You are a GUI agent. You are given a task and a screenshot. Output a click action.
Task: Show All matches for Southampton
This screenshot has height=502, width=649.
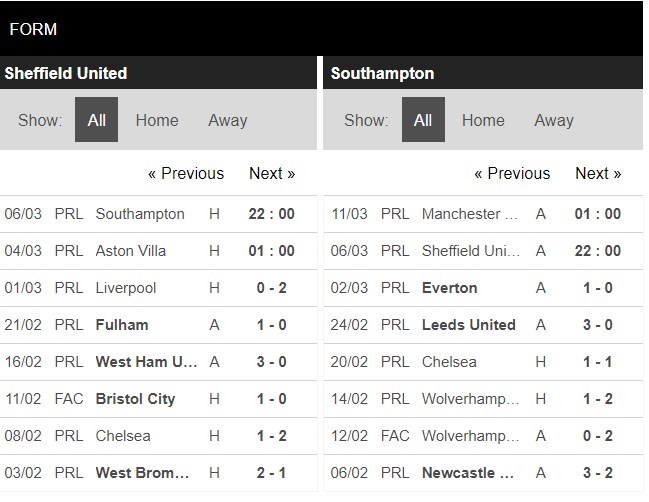[x=423, y=120]
